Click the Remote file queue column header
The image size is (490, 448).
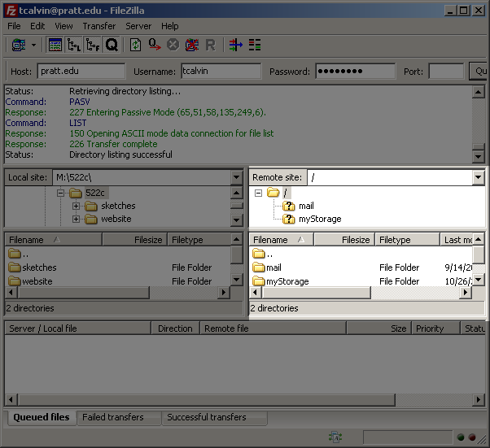[x=273, y=328]
